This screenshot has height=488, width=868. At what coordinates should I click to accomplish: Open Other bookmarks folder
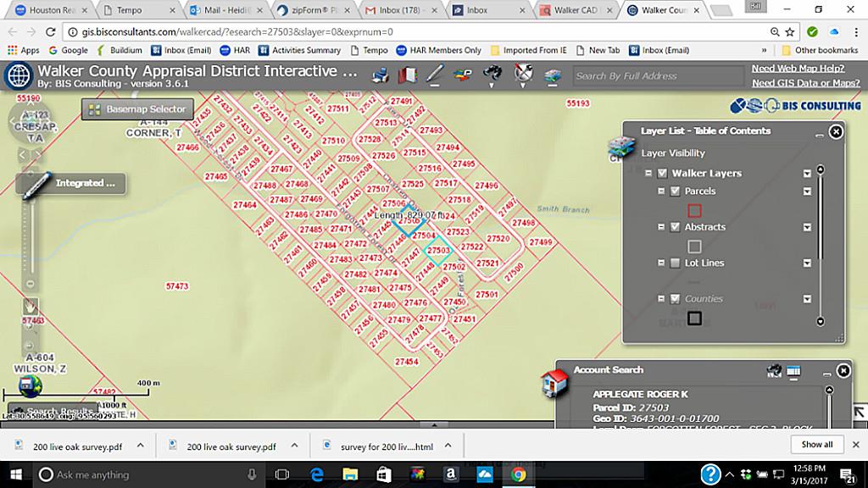point(820,50)
